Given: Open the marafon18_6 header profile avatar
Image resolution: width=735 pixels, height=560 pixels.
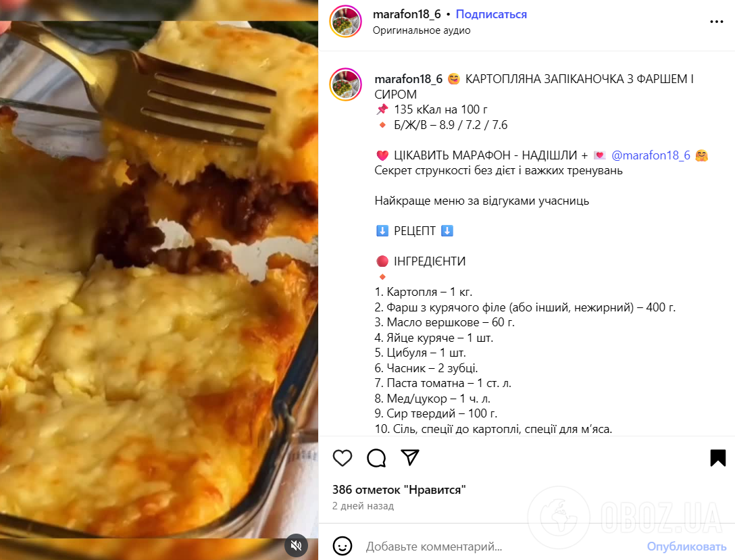Looking at the screenshot, I should click(345, 22).
